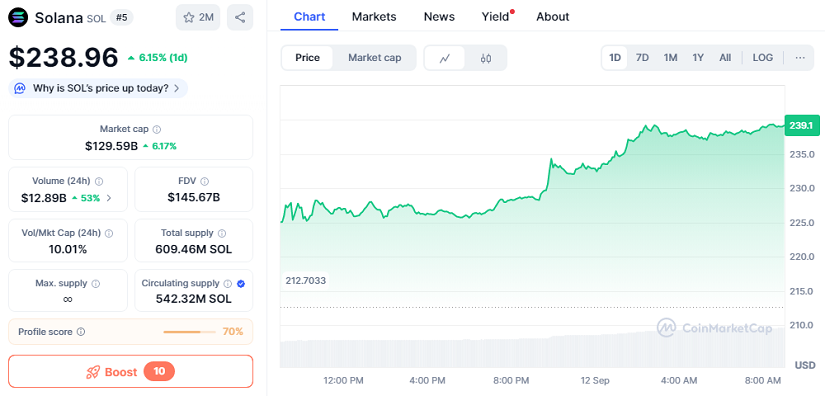Click the 212.7033 chart label
Image resolution: width=825 pixels, height=396 pixels.
click(306, 281)
